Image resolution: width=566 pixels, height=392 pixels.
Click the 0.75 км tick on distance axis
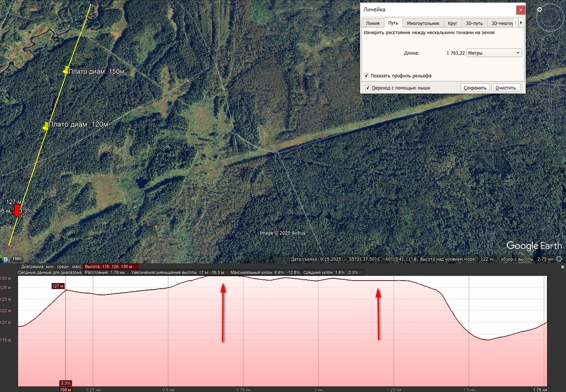click(x=243, y=390)
